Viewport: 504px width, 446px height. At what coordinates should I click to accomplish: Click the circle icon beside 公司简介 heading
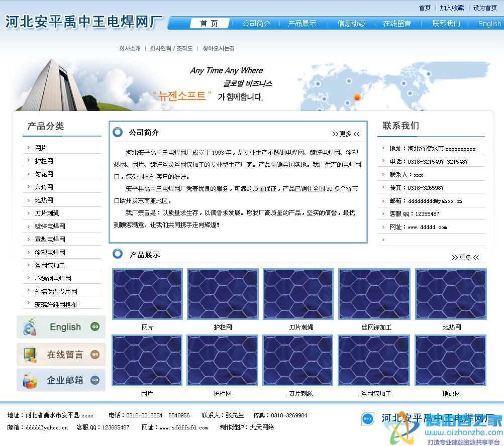click(x=118, y=132)
